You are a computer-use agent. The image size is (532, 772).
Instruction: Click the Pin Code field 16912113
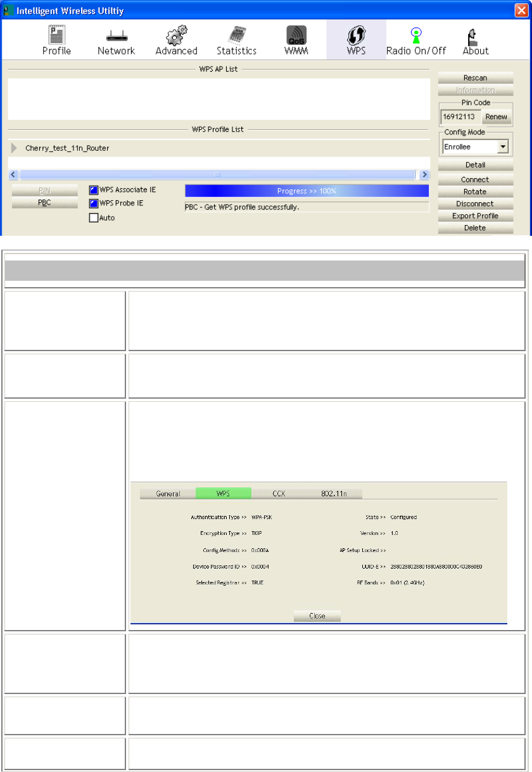coord(460,117)
